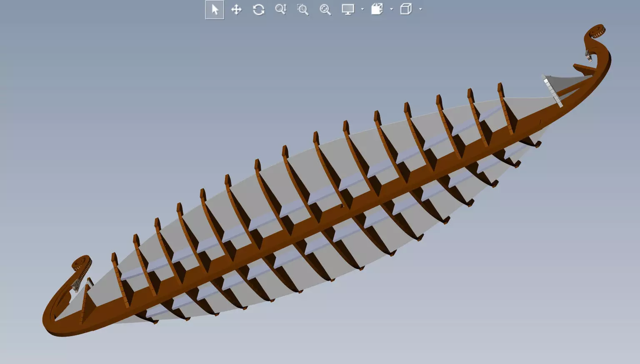Activate the Select arrow tool
Screen dimensions: 640x364
(215, 10)
